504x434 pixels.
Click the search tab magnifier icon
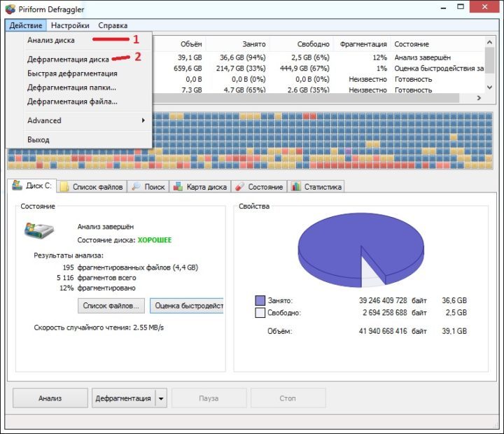(136, 187)
